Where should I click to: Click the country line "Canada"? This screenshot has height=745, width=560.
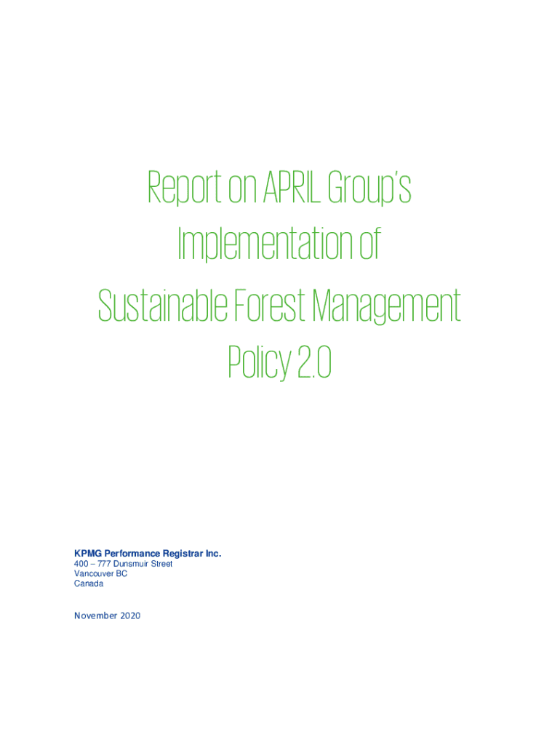point(89,583)
